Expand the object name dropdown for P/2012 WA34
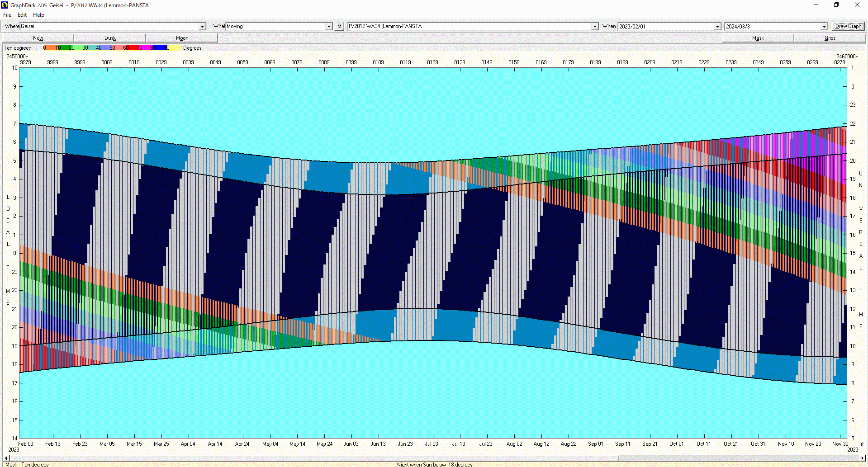This screenshot has width=868, height=467. (x=595, y=27)
